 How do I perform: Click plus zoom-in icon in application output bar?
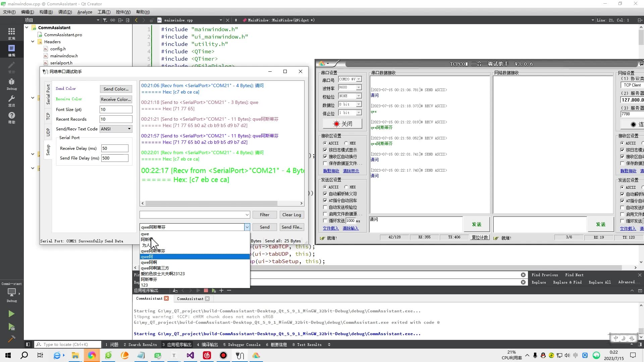click(x=221, y=291)
